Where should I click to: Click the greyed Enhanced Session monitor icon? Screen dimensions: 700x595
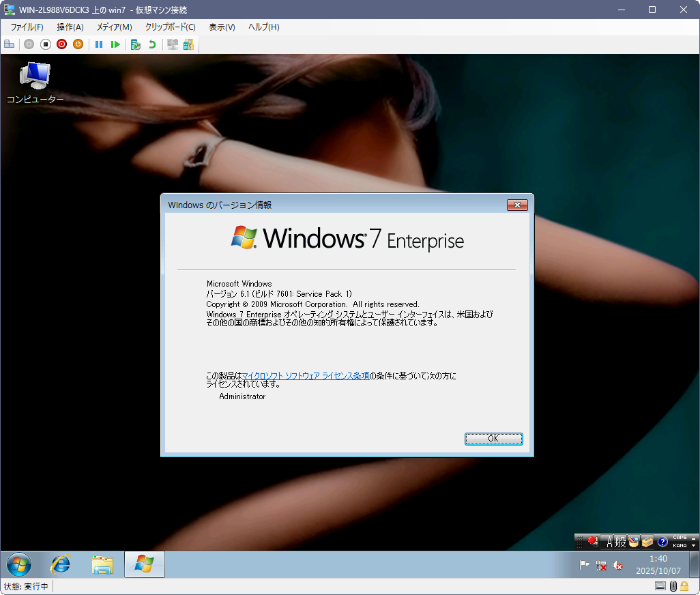pos(173,44)
